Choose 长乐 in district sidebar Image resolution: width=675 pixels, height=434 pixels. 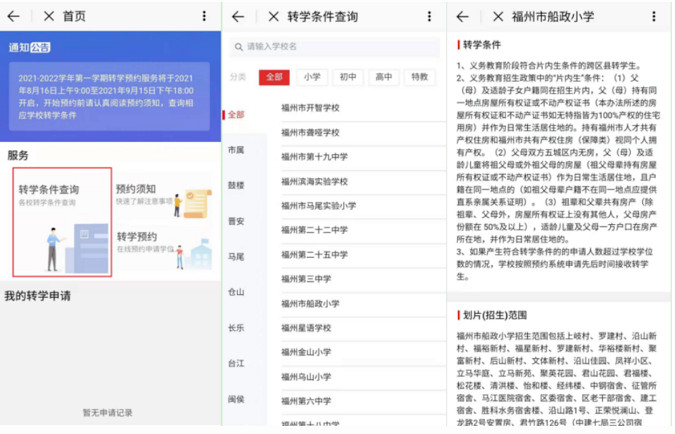[236, 328]
